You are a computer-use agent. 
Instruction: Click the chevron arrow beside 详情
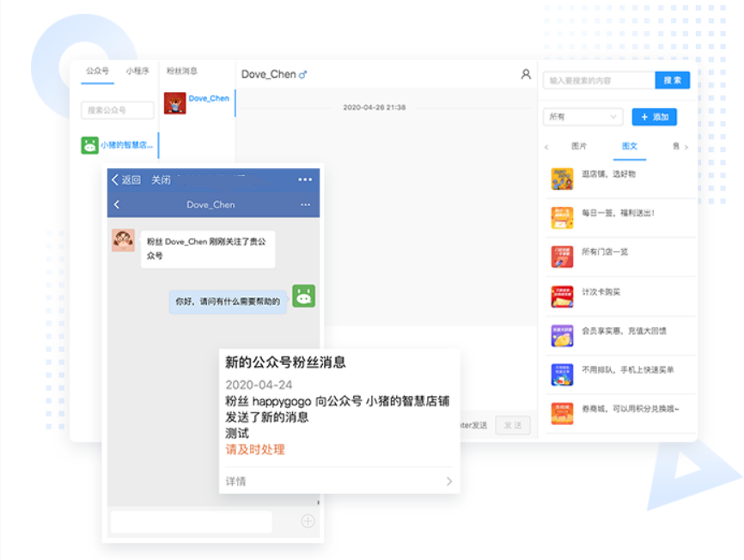(x=449, y=481)
